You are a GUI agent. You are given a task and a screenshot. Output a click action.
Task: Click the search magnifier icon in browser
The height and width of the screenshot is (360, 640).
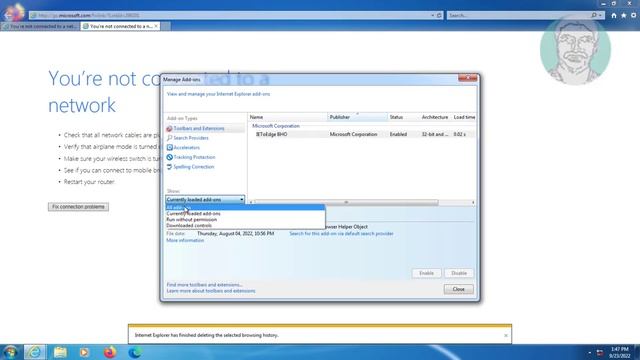click(594, 16)
